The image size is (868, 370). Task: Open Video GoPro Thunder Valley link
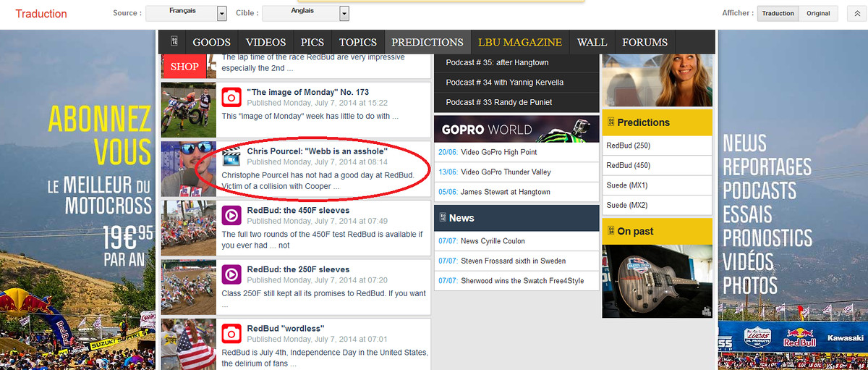[506, 172]
